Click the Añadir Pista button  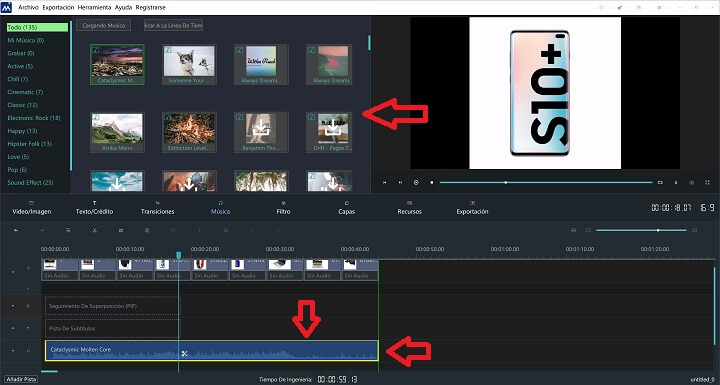(x=22, y=379)
